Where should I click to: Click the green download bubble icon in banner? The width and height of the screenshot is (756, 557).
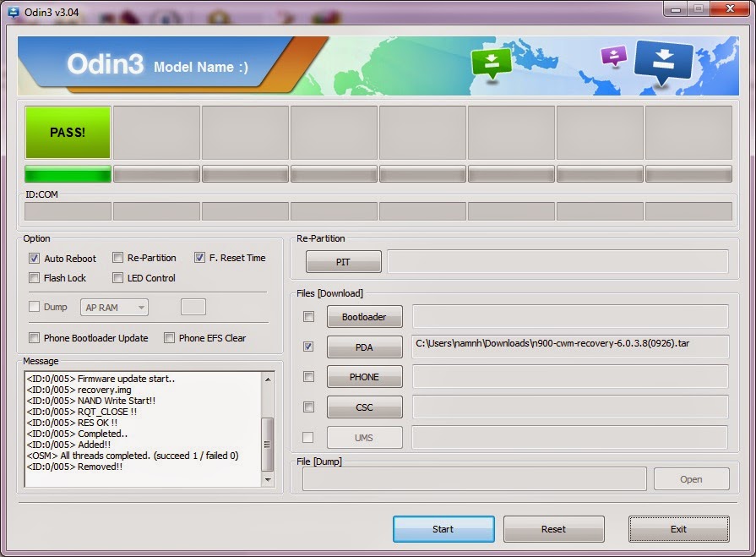click(492, 63)
